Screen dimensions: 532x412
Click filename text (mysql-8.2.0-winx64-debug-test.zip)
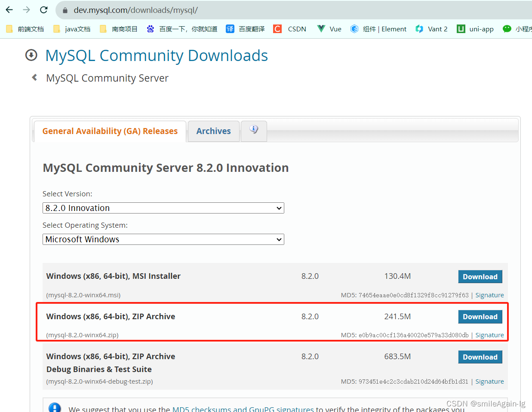click(x=99, y=381)
